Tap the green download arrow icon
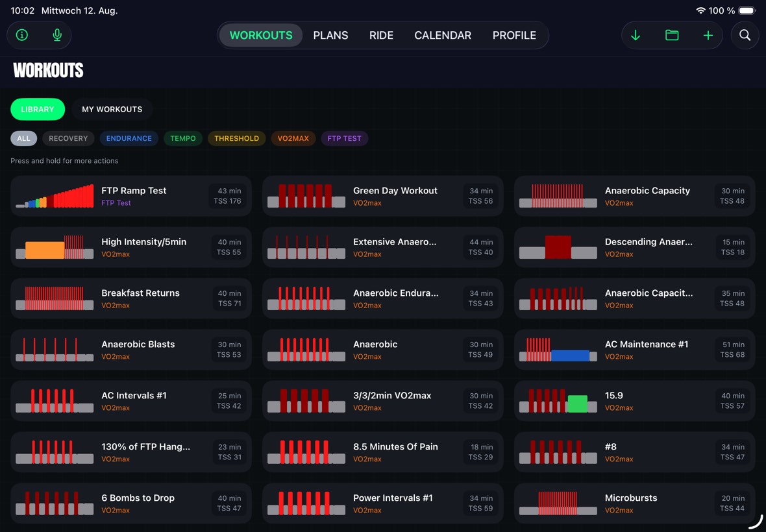Image resolution: width=766 pixels, height=532 pixels. [x=636, y=35]
